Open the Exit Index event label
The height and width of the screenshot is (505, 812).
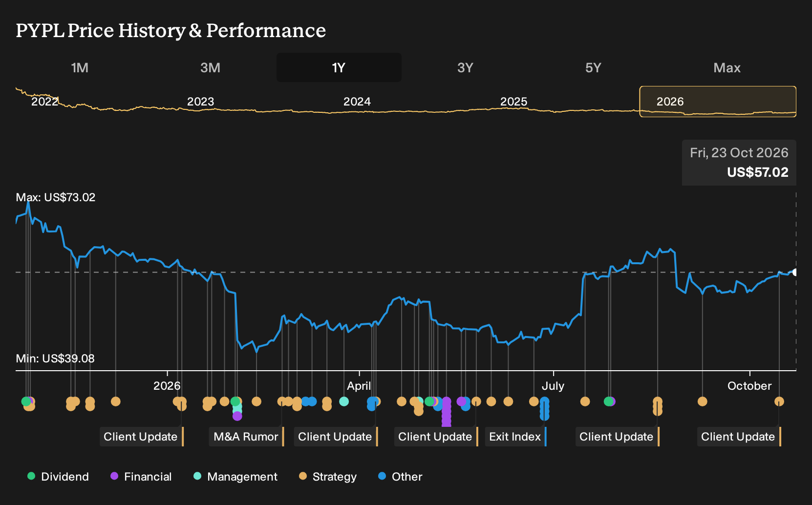[x=516, y=437]
